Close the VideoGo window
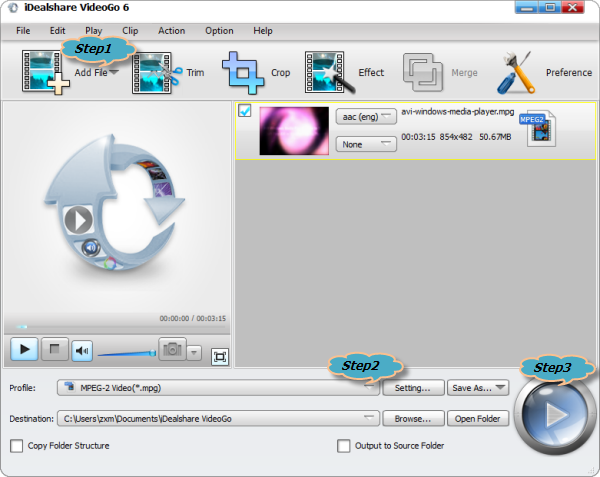 tap(573, 7)
